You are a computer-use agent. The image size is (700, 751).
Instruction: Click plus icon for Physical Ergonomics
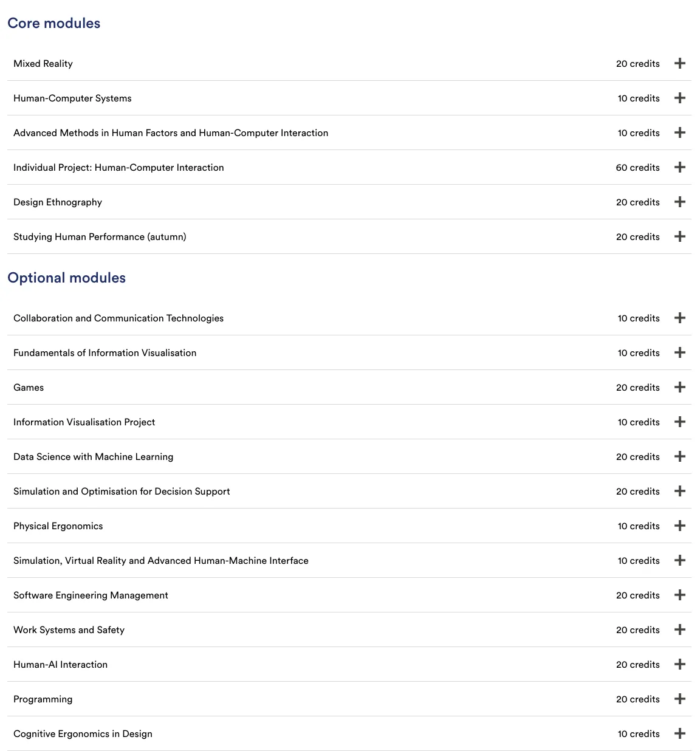[x=680, y=526]
